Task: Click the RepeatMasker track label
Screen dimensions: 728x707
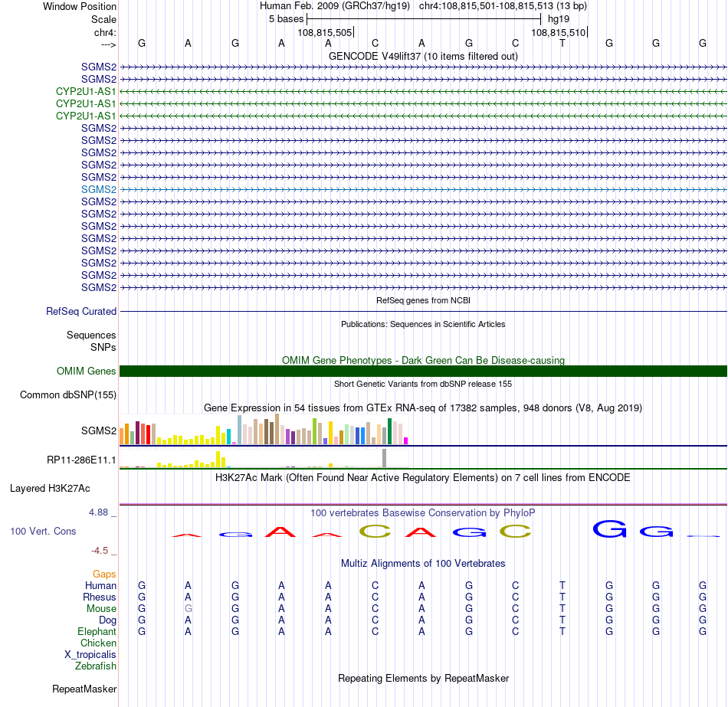Action: (x=84, y=689)
